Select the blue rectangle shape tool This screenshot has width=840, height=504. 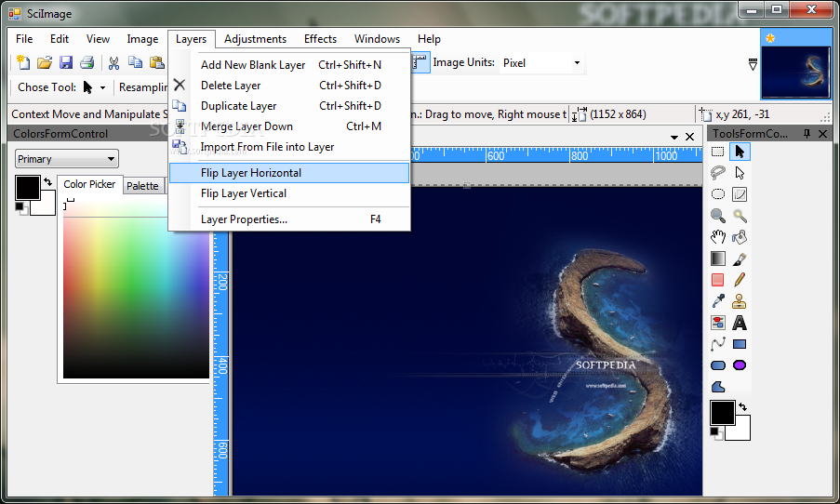click(x=740, y=344)
